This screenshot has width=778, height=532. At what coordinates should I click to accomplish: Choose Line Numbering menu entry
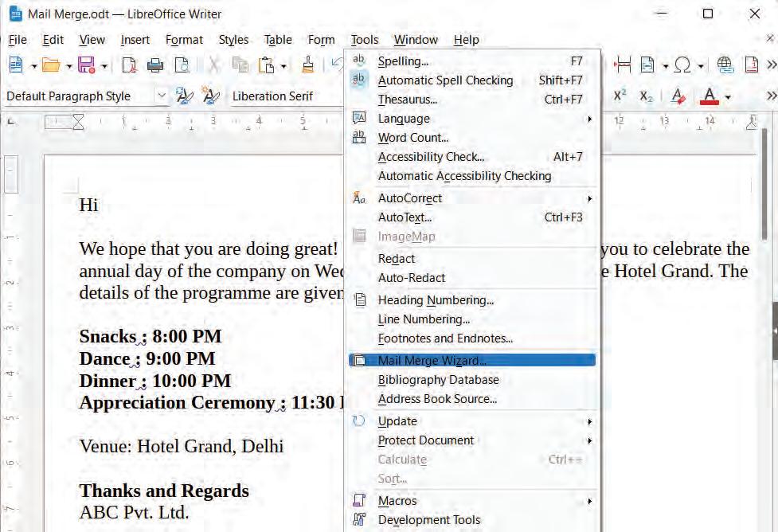coord(472,319)
